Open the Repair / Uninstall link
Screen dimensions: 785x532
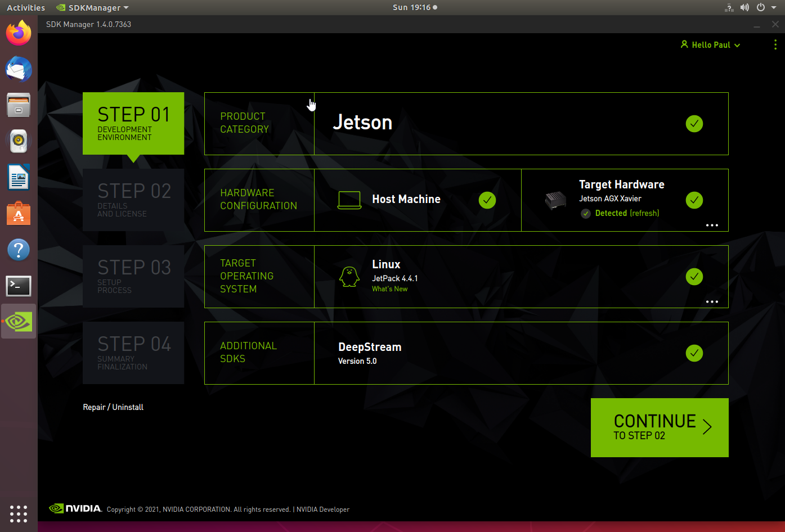tap(113, 407)
